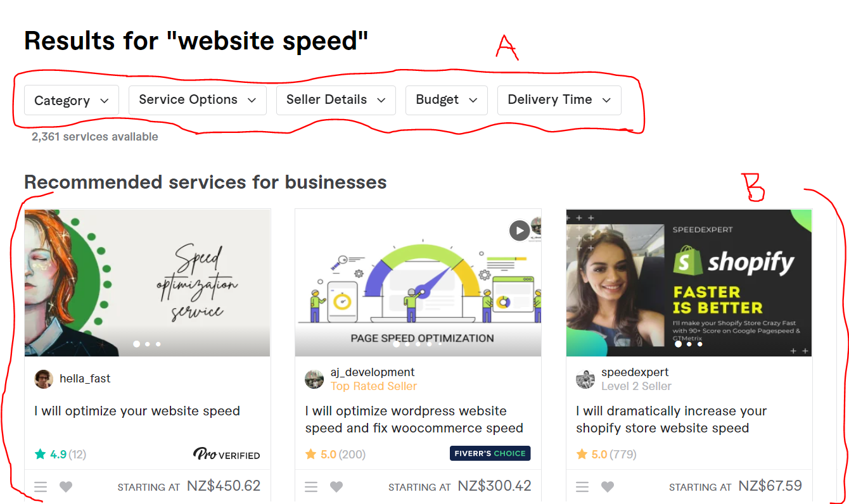The height and width of the screenshot is (504, 849).
Task: Click the Fiverr's Choice badge
Action: click(x=490, y=453)
